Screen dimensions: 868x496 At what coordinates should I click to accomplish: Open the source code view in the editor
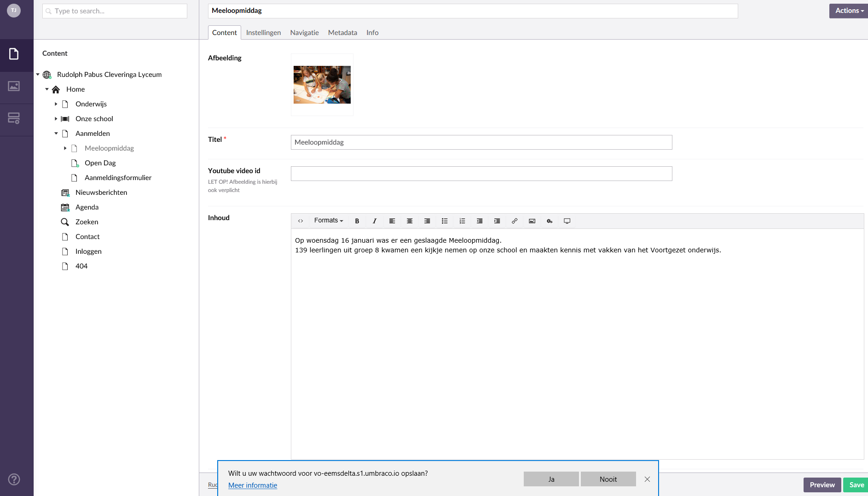click(x=301, y=221)
